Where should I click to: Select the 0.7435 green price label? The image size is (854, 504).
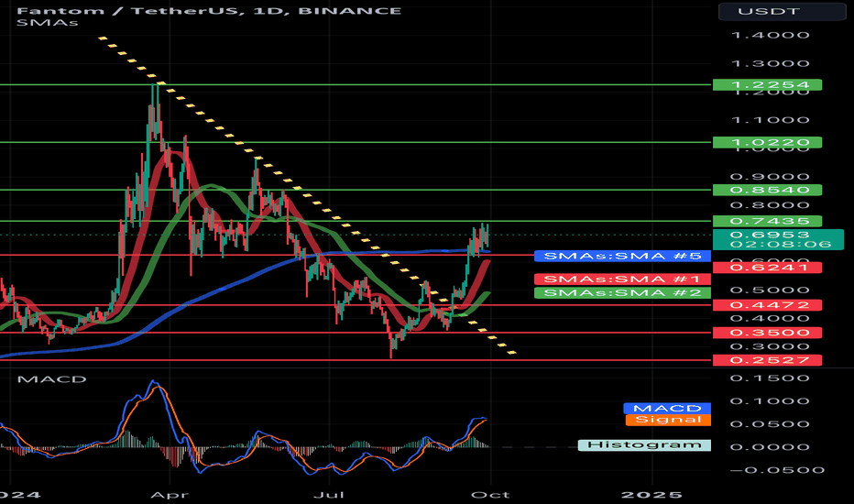pos(767,221)
